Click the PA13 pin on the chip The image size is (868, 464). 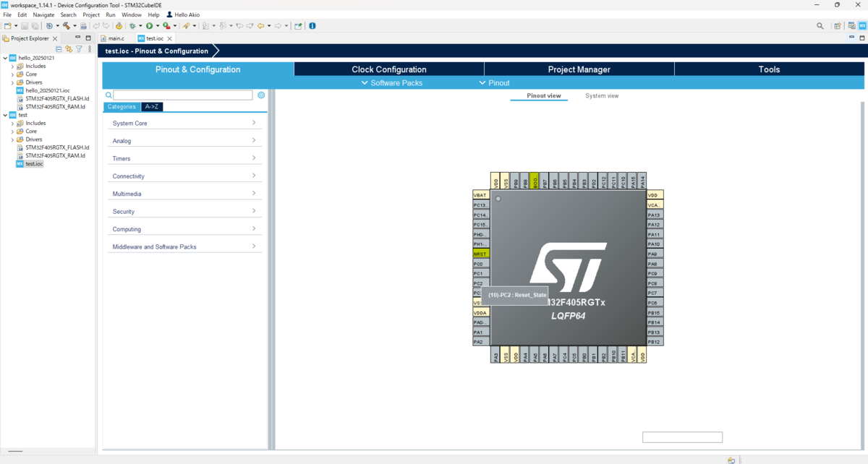tap(655, 215)
